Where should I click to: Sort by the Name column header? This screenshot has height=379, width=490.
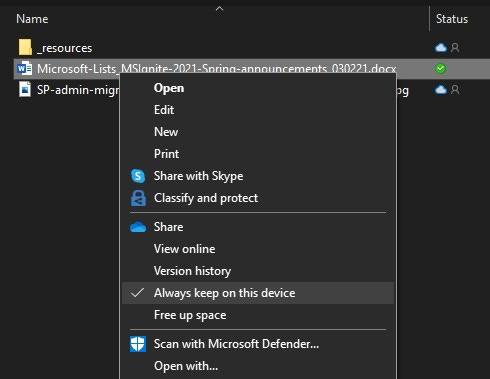coord(32,19)
